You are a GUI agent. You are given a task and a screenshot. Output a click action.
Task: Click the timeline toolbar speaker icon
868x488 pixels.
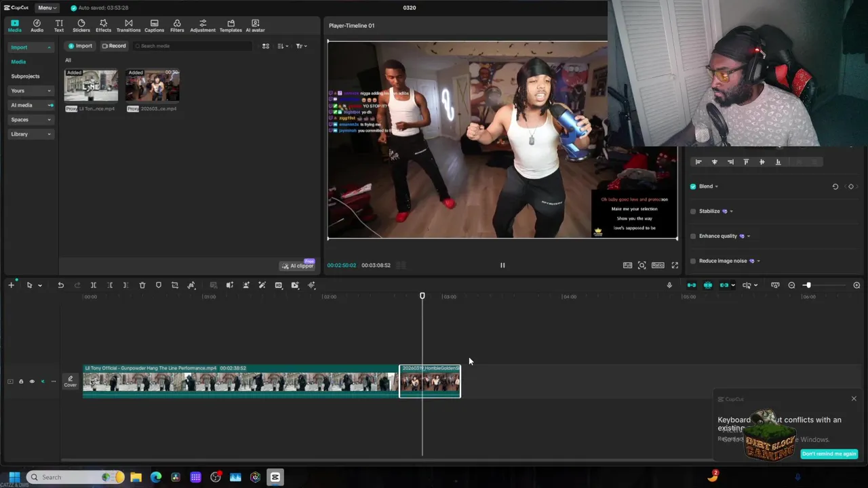(229, 285)
